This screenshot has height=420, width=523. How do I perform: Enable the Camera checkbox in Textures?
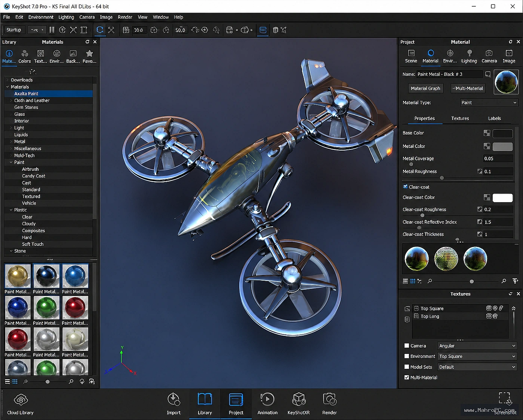[x=407, y=346]
